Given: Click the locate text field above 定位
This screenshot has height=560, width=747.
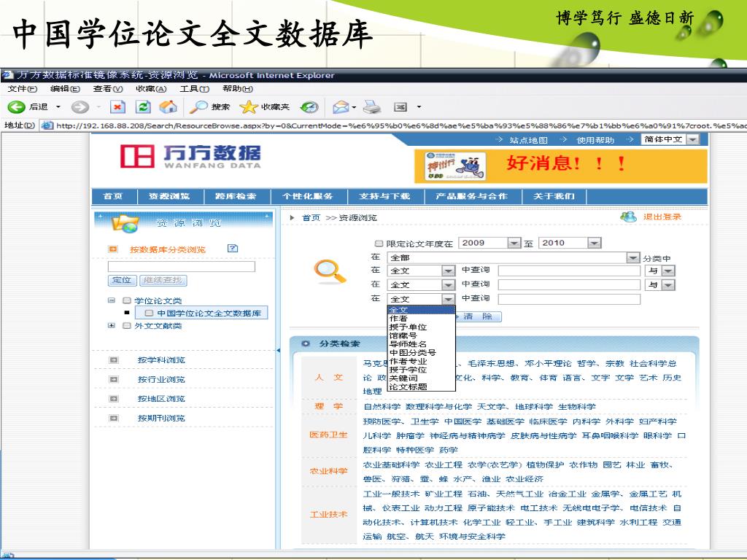Looking at the screenshot, I should 182,266.
